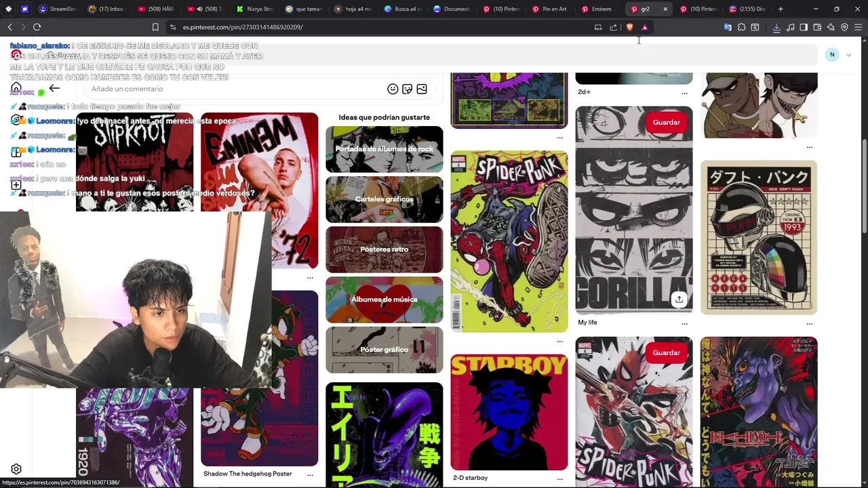868x488 pixels.
Task: Open the Pósteres retro idea
Action: 384,249
